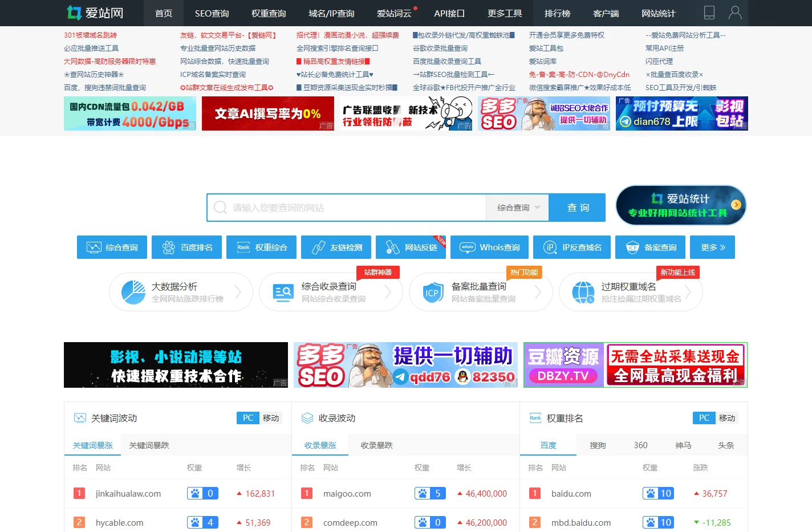Select the 搜狗 ranking tab
The height and width of the screenshot is (532, 812).
pyautogui.click(x=598, y=445)
